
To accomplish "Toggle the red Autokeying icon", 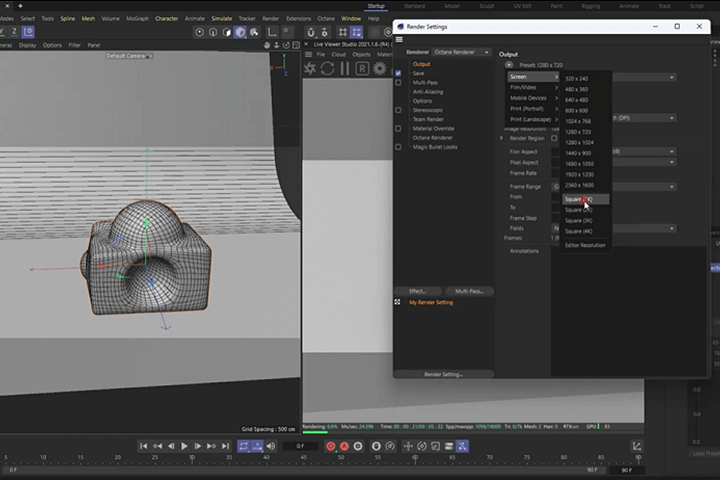I will coord(344,446).
